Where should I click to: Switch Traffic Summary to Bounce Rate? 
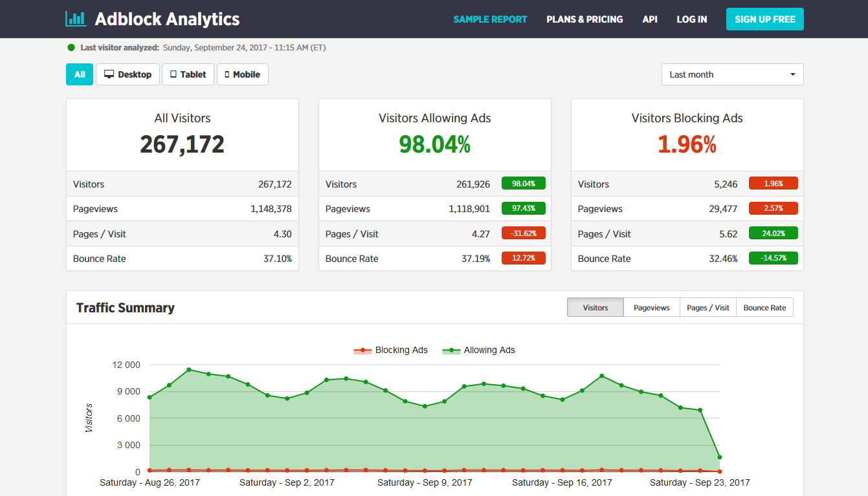[764, 307]
